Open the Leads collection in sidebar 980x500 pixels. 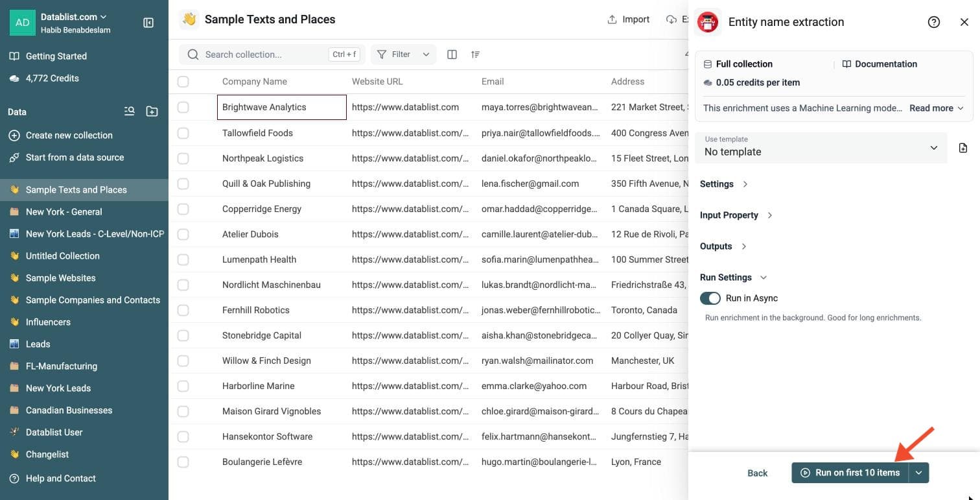[38, 344]
